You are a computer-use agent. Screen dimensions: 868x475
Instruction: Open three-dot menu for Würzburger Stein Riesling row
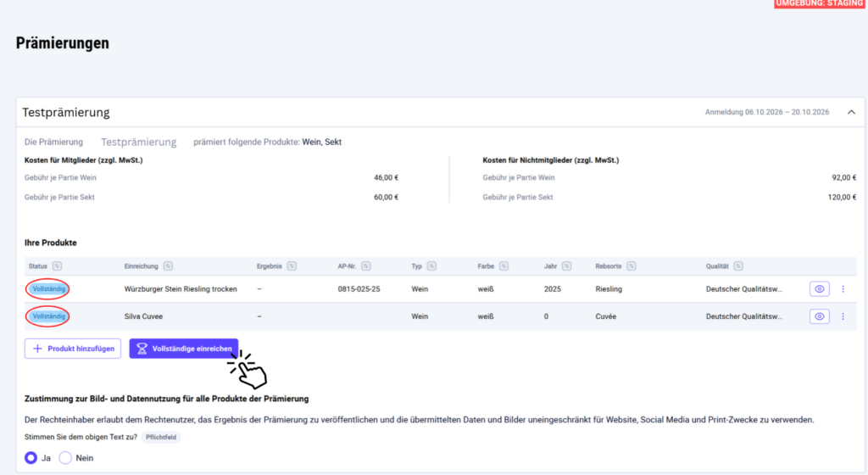pos(843,289)
